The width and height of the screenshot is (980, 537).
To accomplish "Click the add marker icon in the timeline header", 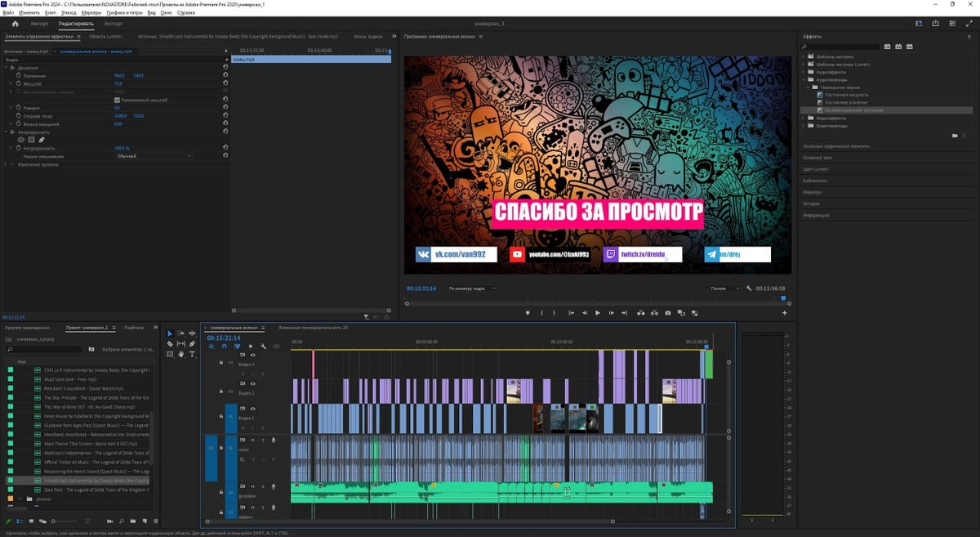I will (251, 347).
